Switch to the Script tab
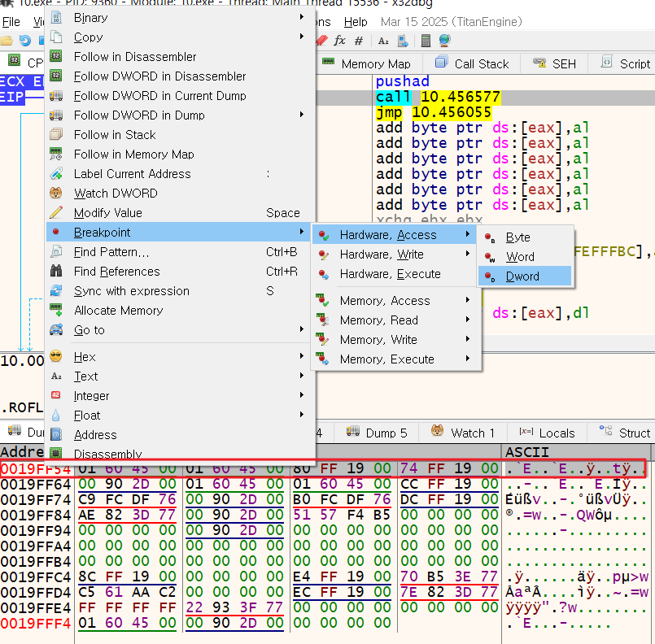Screen dimensions: 655x644 click(626, 63)
